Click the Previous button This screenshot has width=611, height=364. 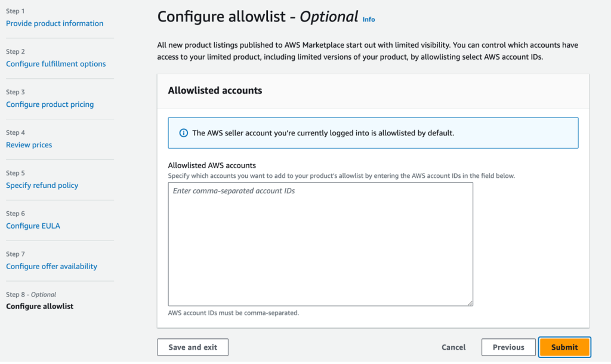coord(508,347)
